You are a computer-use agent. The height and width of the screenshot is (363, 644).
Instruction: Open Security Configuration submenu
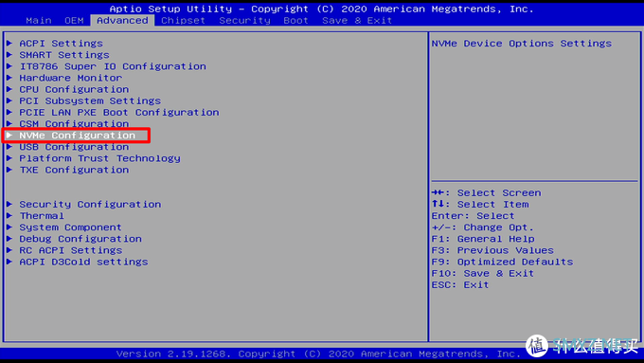click(90, 205)
